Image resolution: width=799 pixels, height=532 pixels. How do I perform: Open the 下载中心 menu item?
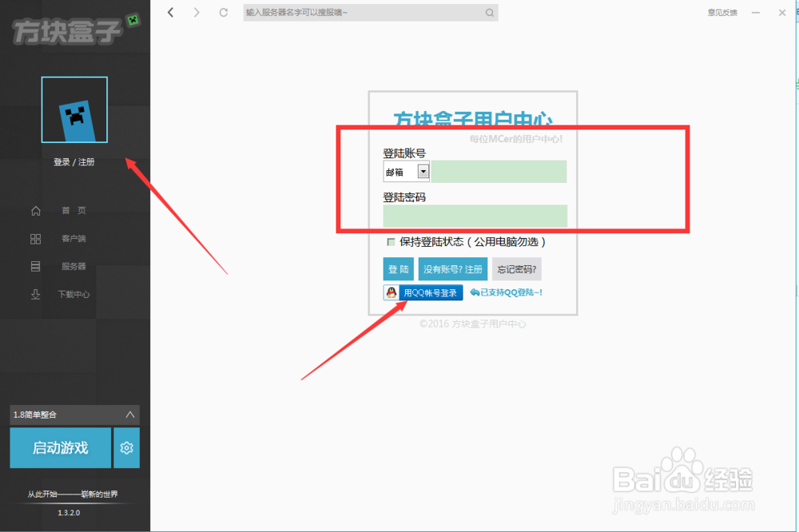coord(74,294)
